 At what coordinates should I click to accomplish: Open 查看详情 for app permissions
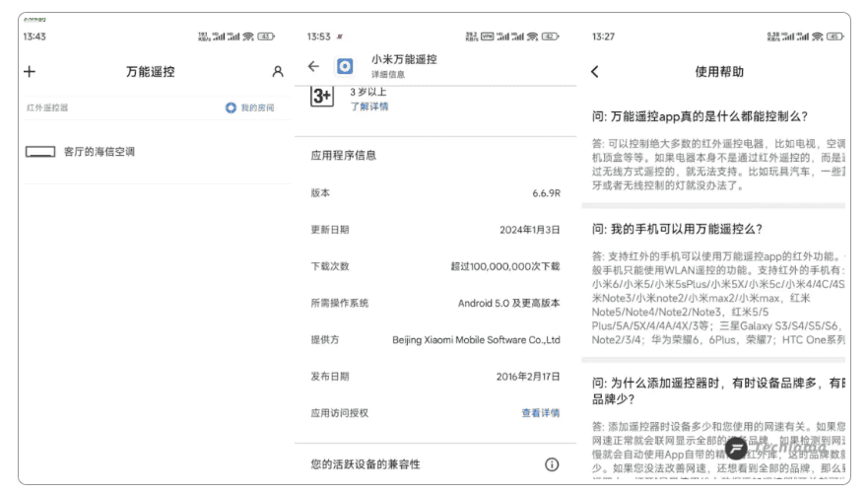pos(540,413)
